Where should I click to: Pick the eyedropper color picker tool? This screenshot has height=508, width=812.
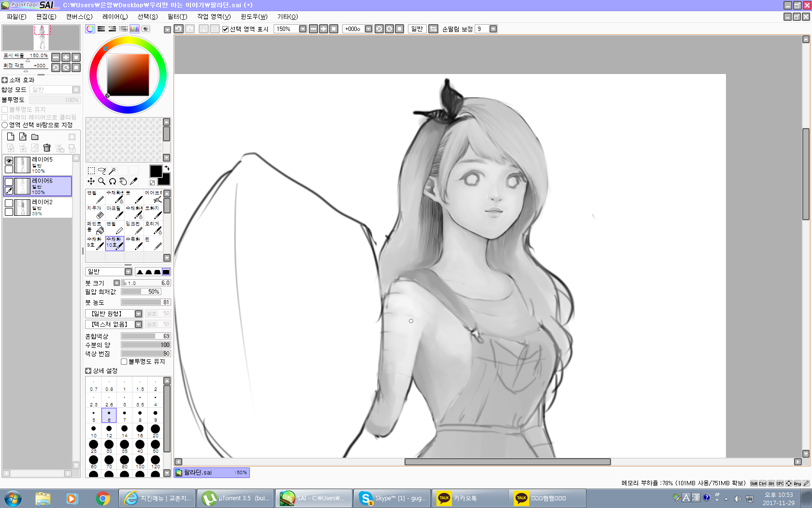134,181
